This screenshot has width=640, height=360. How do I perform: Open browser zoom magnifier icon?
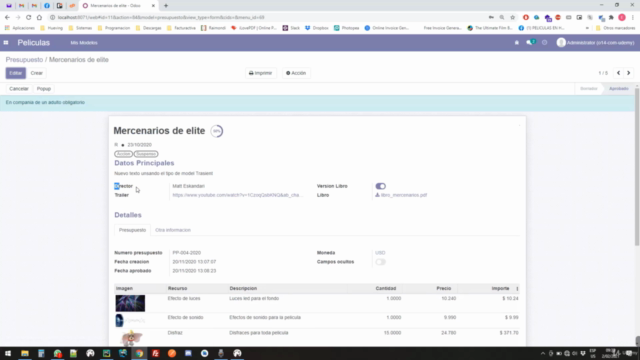[x=502, y=17]
